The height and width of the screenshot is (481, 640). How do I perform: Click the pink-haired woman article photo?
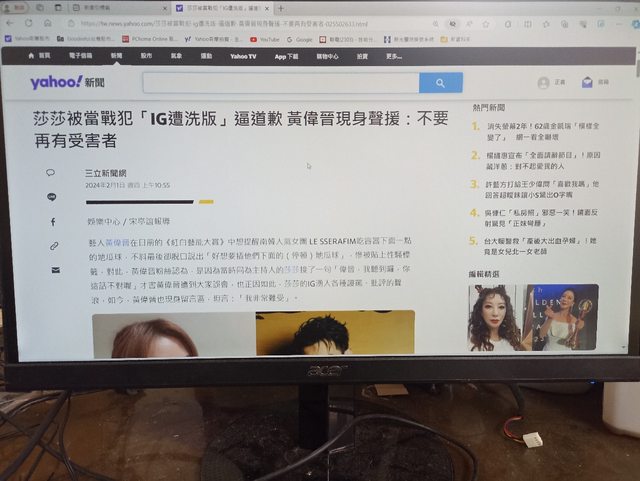pyautogui.click(x=173, y=336)
